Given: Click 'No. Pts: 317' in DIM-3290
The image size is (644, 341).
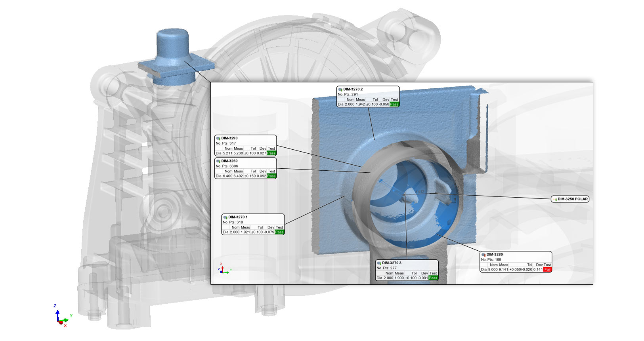Looking at the screenshot, I should point(226,143).
